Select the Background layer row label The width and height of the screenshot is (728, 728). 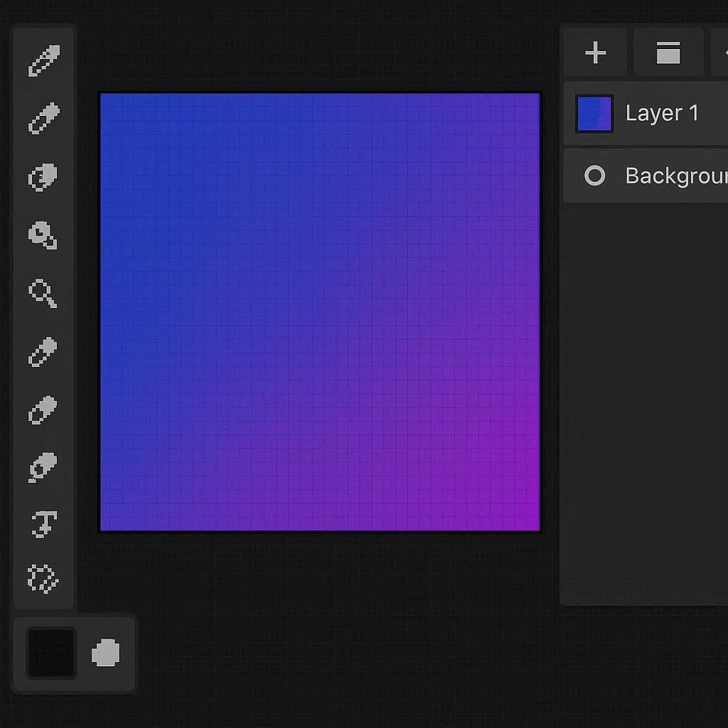pos(675,176)
